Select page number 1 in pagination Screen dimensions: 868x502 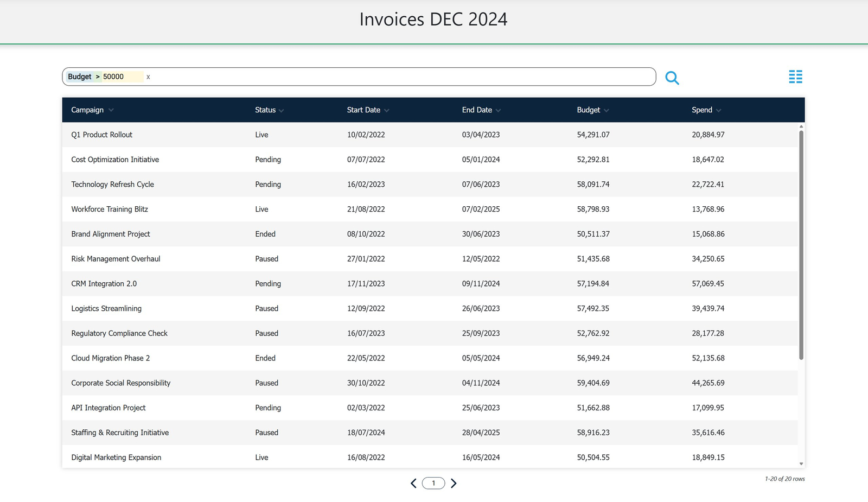pyautogui.click(x=433, y=483)
